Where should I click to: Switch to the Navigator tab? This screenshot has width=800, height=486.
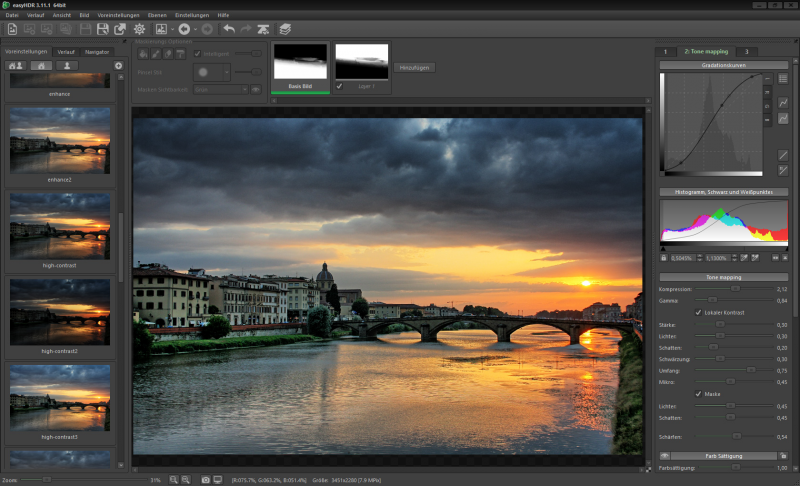coord(97,51)
